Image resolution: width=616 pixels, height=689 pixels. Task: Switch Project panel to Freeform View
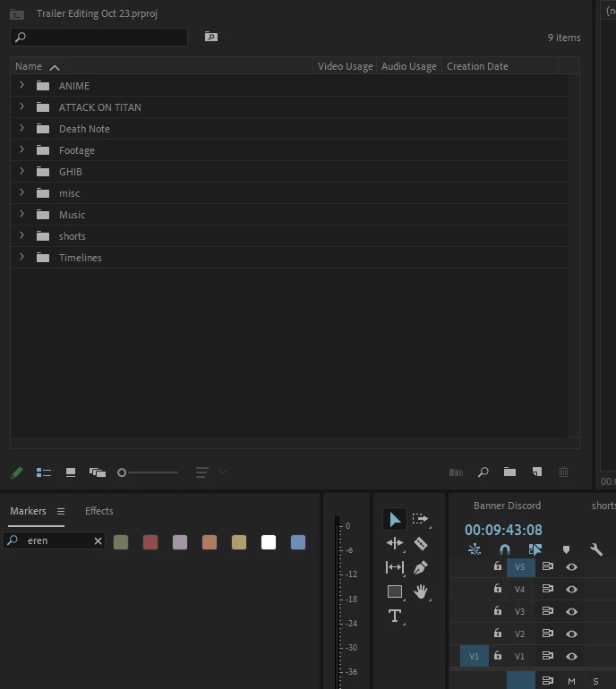coord(98,472)
